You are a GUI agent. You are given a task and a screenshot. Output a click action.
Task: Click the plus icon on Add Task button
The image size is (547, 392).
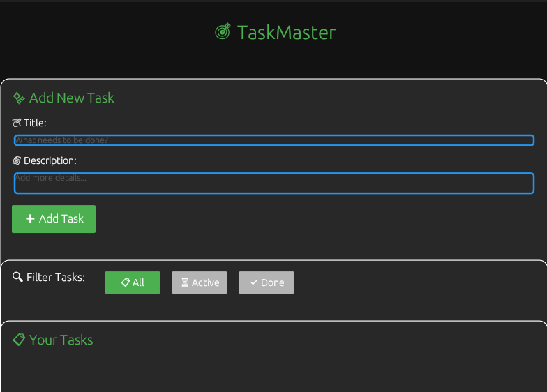click(x=30, y=219)
